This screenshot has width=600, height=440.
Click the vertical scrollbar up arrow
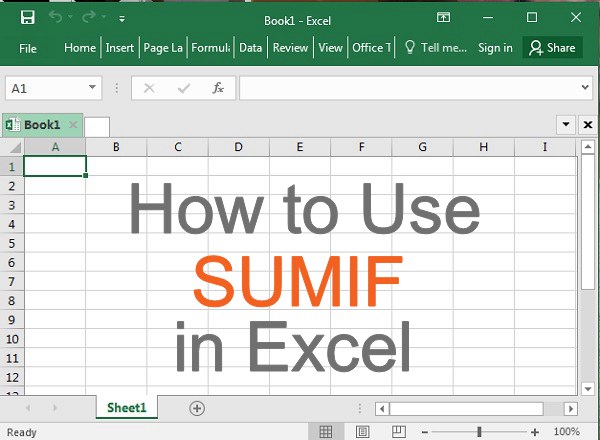(x=588, y=147)
